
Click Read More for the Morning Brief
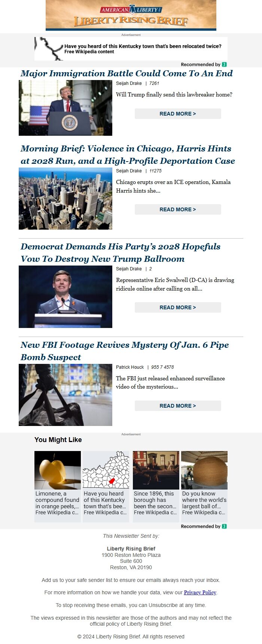178,209
